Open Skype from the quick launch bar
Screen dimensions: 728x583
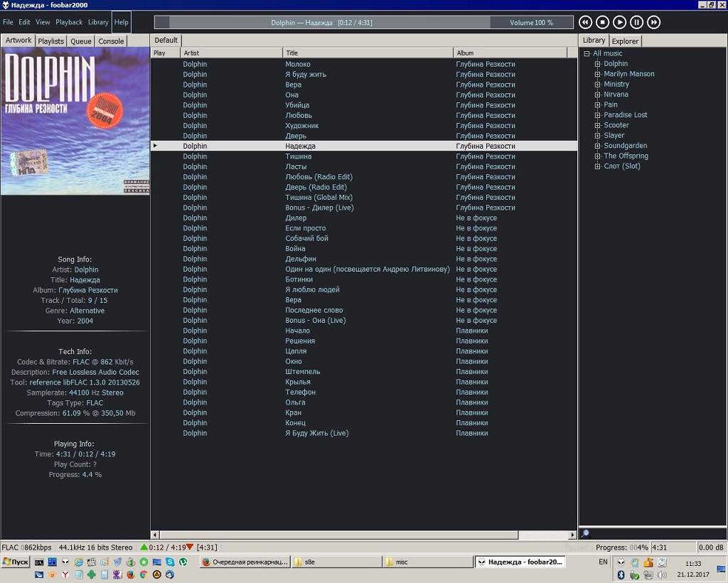point(170,562)
